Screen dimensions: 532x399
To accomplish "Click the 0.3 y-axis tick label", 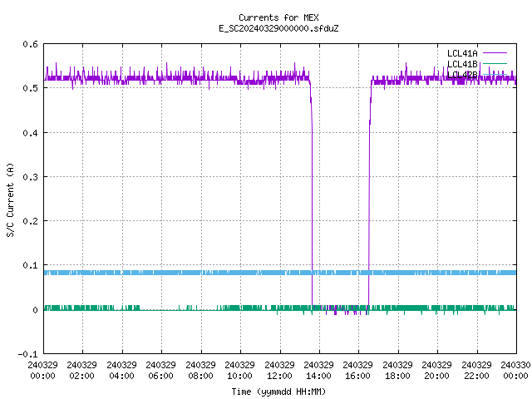I will tap(30, 177).
